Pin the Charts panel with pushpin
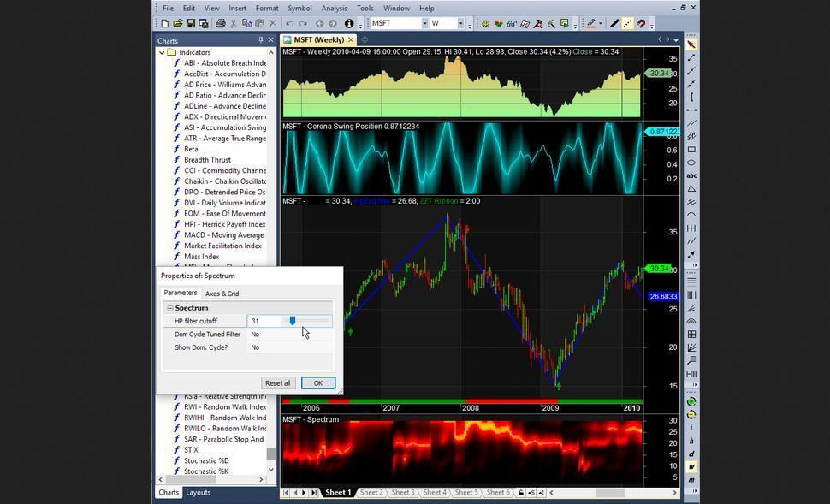This screenshot has height=504, width=830. 260,40
